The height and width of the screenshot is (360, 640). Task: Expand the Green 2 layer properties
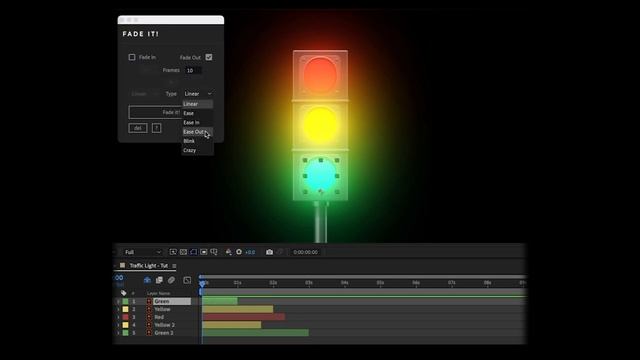coord(118,333)
